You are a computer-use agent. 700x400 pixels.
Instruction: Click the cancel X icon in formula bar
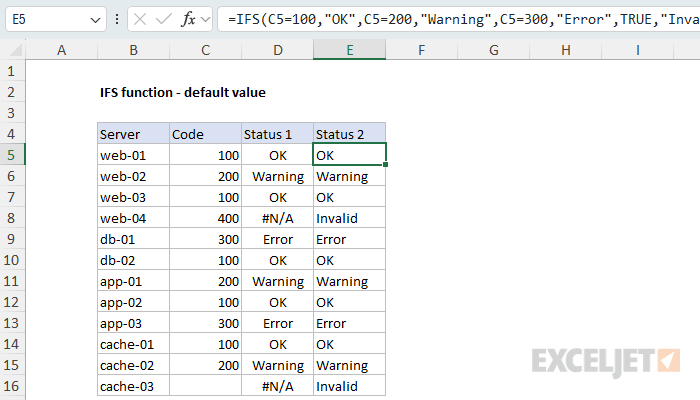pyautogui.click(x=140, y=19)
